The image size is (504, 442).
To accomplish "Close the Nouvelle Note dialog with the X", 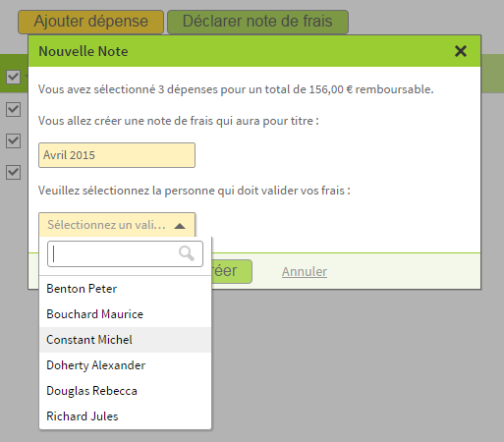I will click(461, 51).
